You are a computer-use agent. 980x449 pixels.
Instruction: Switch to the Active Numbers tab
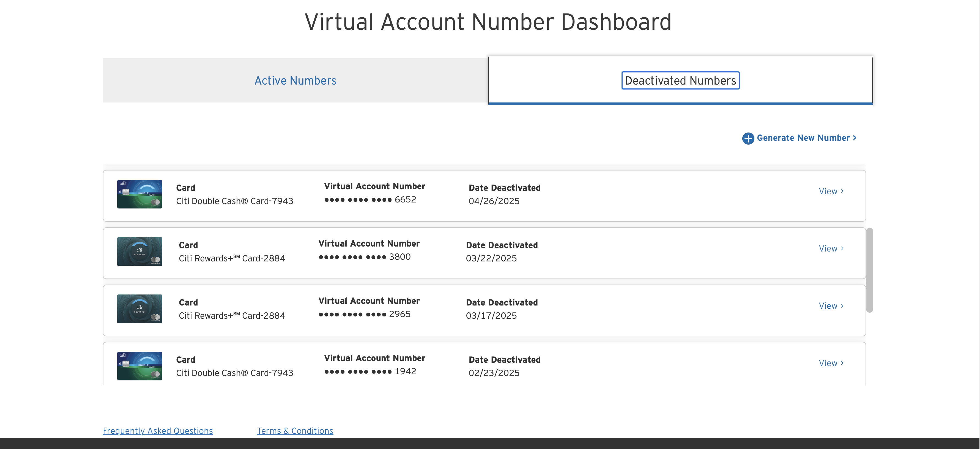[x=295, y=80]
